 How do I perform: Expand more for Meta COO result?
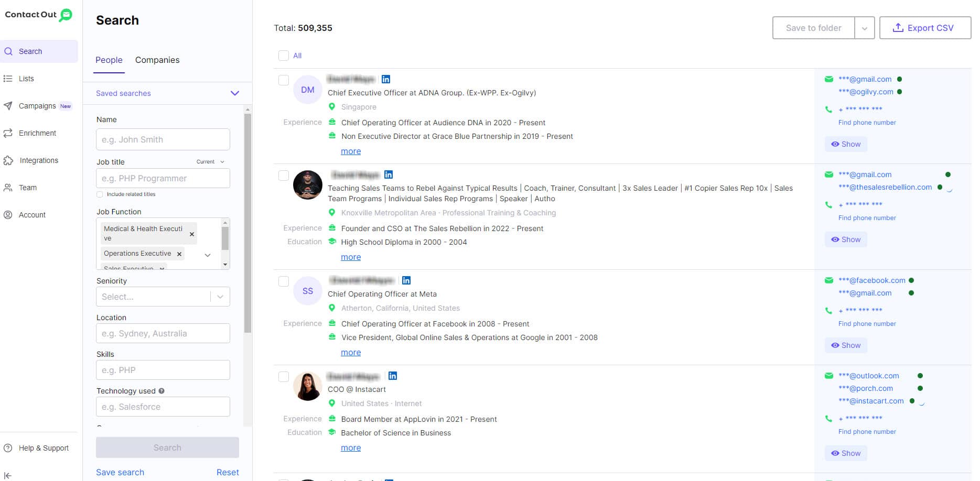point(351,353)
